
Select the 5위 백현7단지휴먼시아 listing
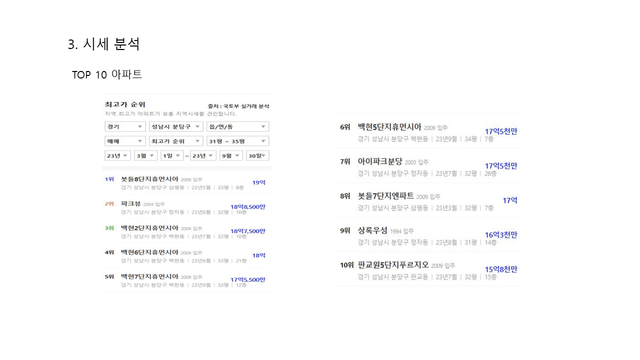point(186,280)
